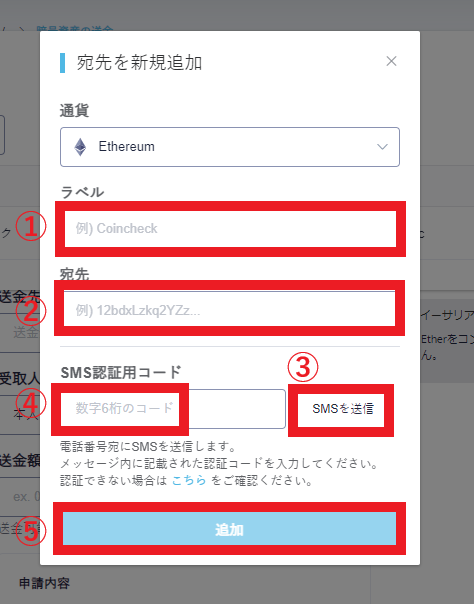Screen dimensions: 474x604
Task: Focus the 宛先 address input field
Action: (229, 309)
